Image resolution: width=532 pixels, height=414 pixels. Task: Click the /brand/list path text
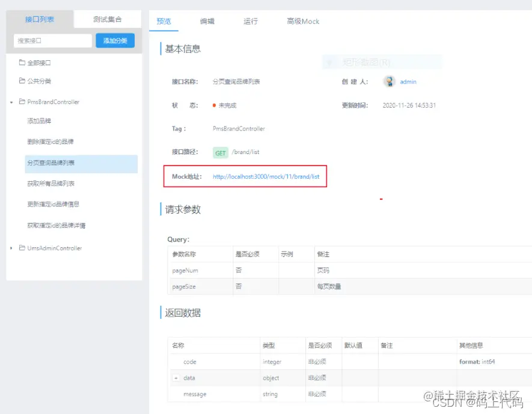pyautogui.click(x=245, y=152)
